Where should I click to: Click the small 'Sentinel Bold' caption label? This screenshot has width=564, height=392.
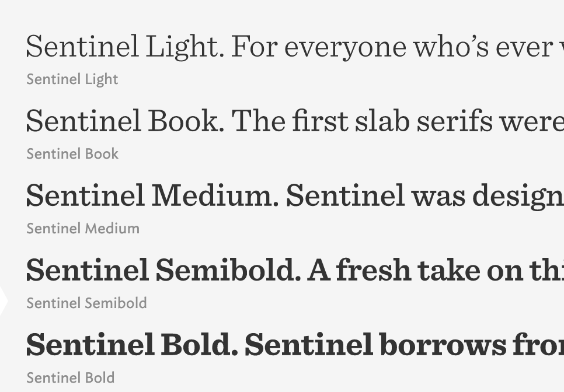click(x=70, y=378)
